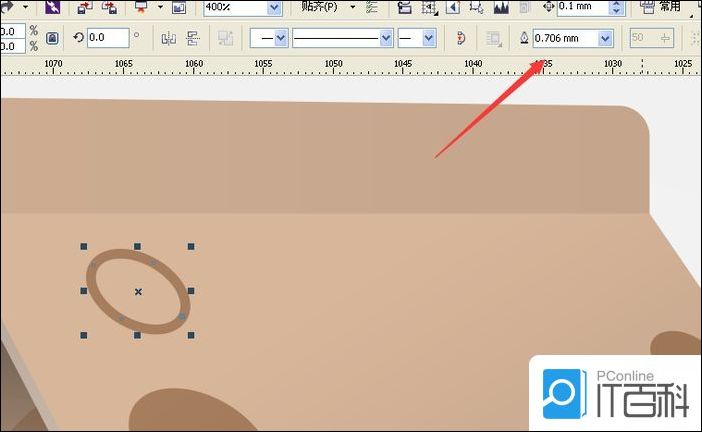Click the rotation angle 0.0 field
702x432 pixels.
(x=108, y=38)
